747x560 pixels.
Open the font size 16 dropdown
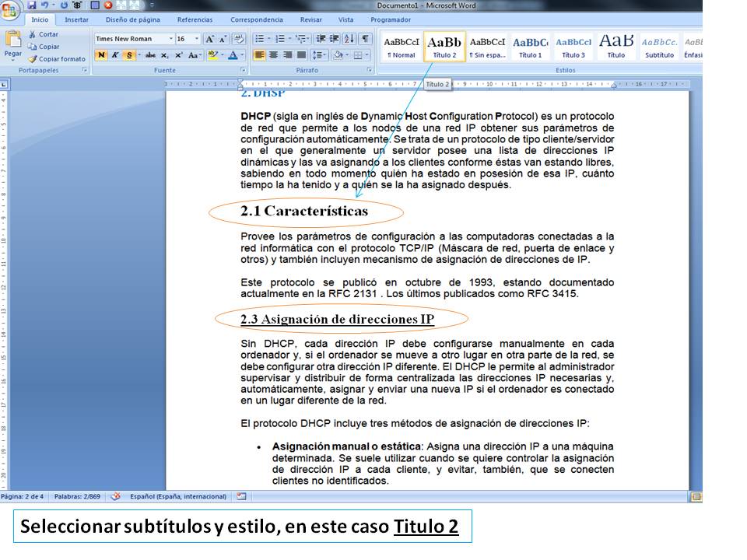click(196, 39)
